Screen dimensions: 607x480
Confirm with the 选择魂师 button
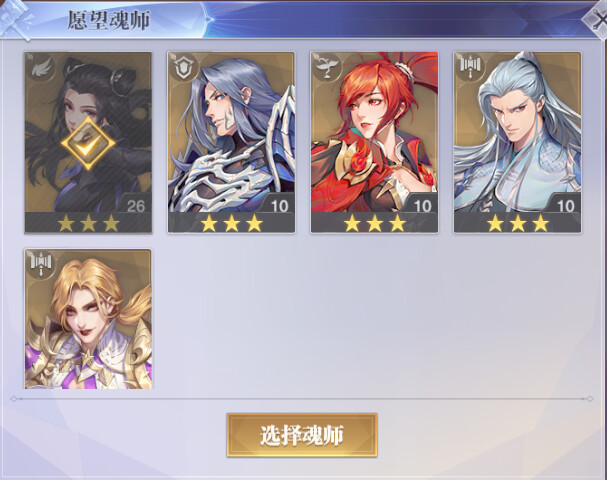pos(302,435)
